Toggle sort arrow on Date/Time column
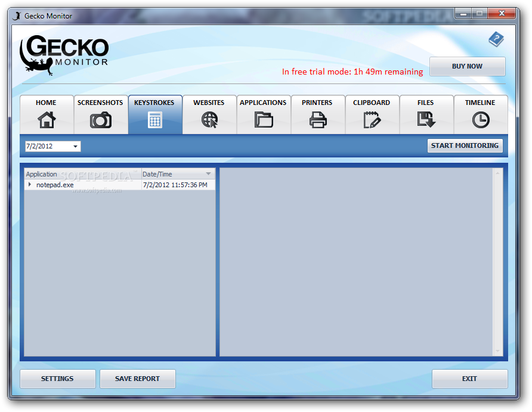This screenshot has width=532, height=412. (x=208, y=174)
